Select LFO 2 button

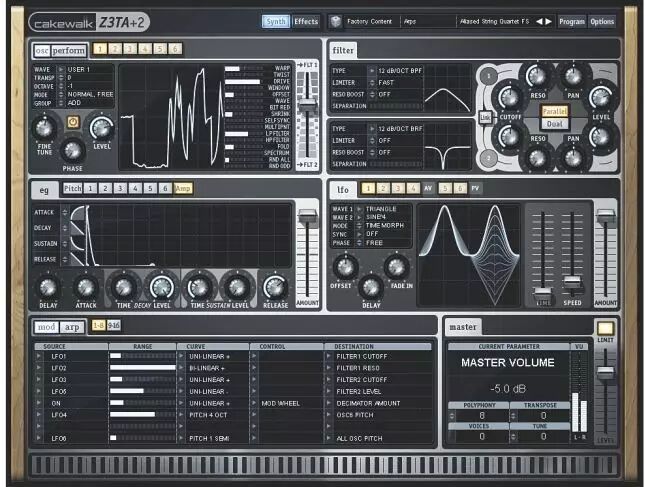click(x=383, y=189)
